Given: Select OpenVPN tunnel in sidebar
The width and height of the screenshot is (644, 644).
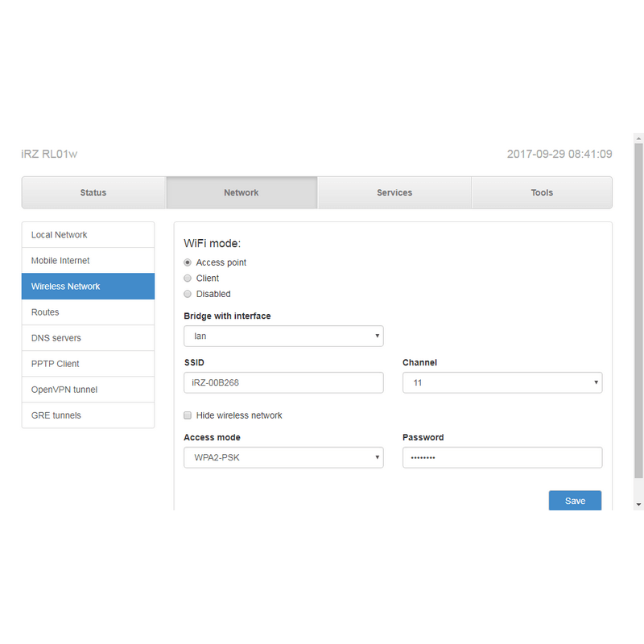Looking at the screenshot, I should pyautogui.click(x=88, y=390).
